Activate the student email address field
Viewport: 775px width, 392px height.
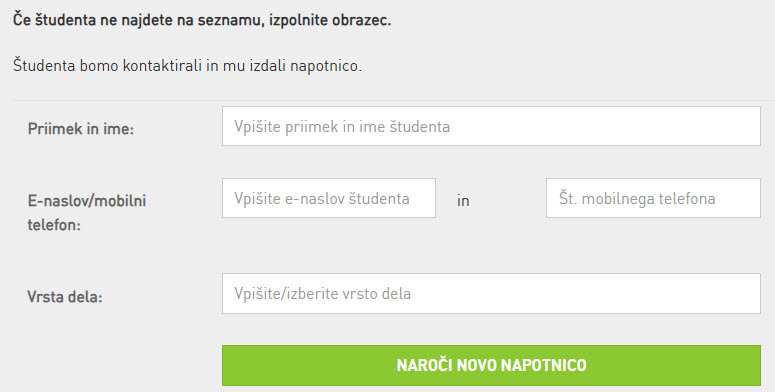[329, 198]
